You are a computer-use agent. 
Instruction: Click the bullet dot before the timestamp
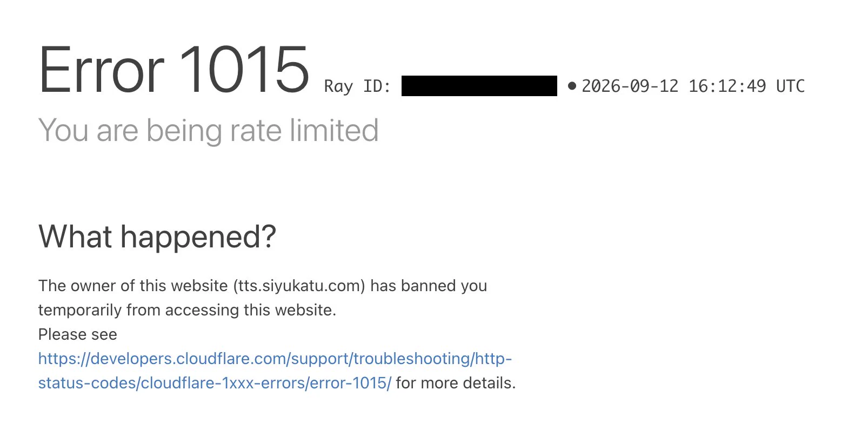pyautogui.click(x=572, y=86)
